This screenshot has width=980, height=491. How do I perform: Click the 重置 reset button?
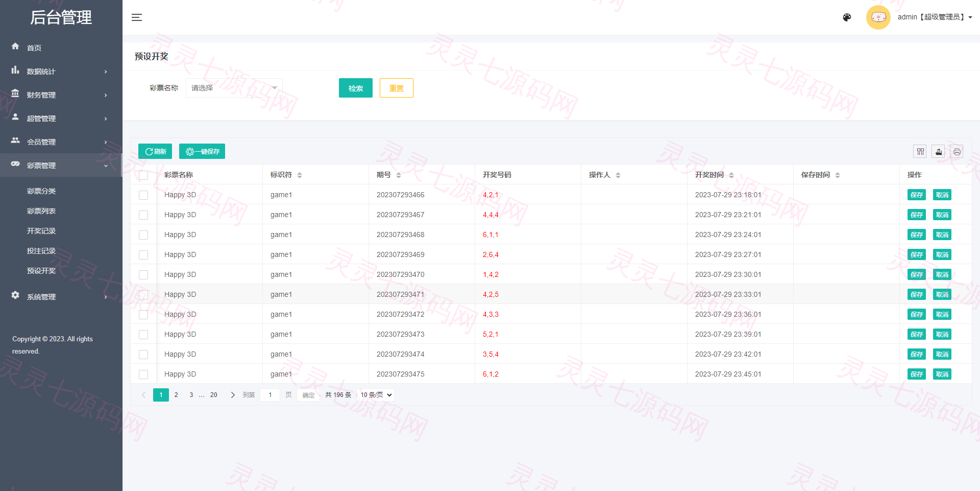click(397, 88)
